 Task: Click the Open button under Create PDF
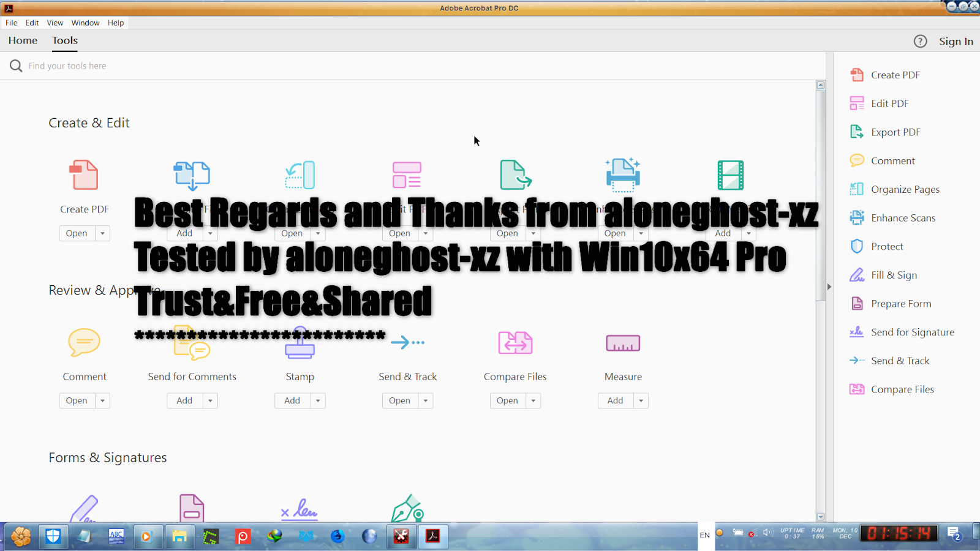tap(77, 233)
